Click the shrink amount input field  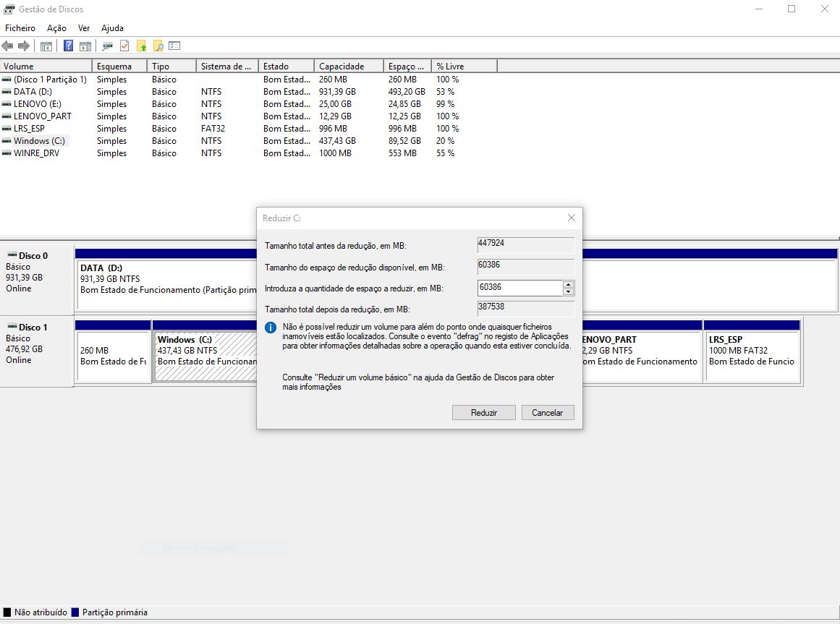click(519, 288)
